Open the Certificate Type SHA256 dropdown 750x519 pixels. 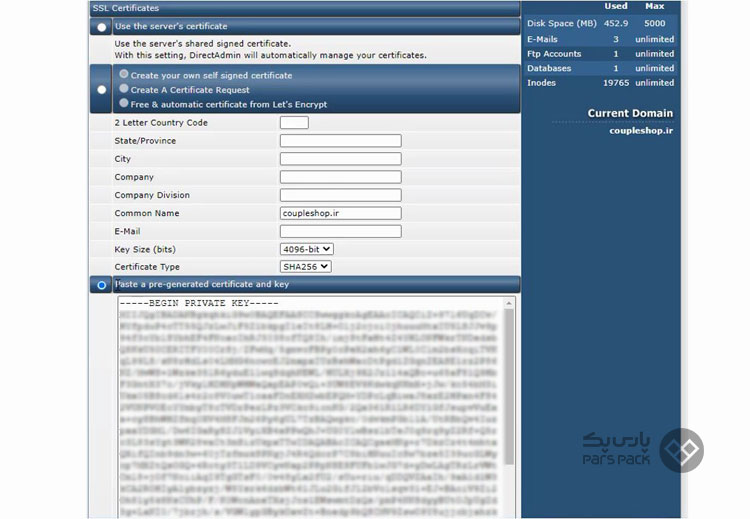(306, 266)
